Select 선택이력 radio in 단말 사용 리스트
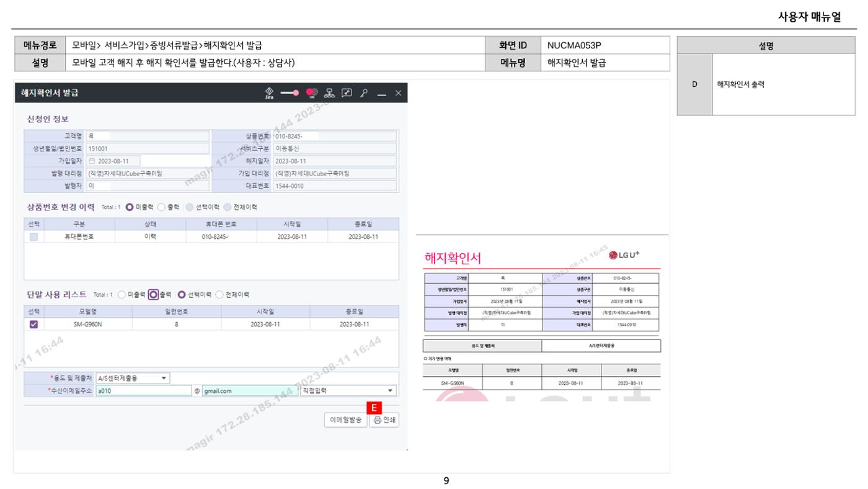The image size is (868, 489). pos(182,294)
